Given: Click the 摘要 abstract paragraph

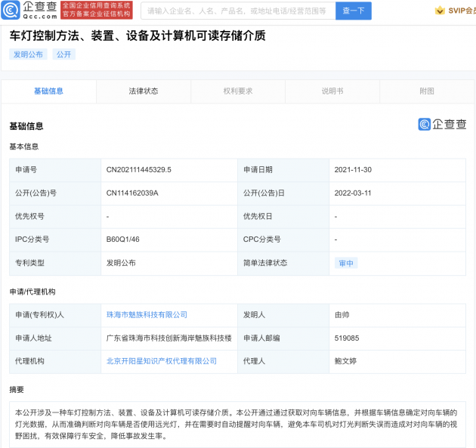Looking at the screenshot, I should (x=236, y=425).
